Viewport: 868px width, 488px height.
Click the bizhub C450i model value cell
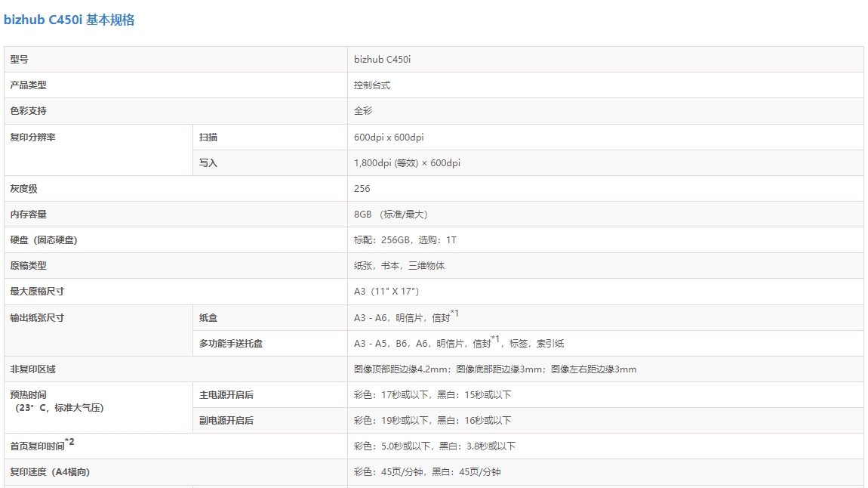pos(382,60)
